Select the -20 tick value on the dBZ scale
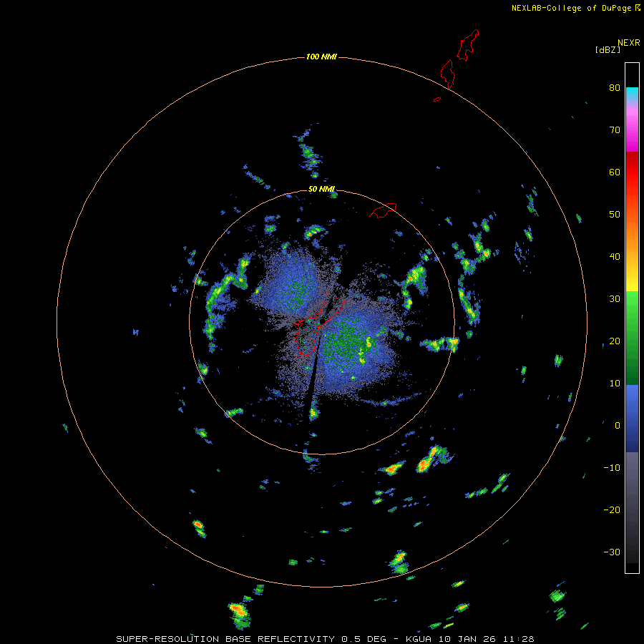 pos(612,510)
